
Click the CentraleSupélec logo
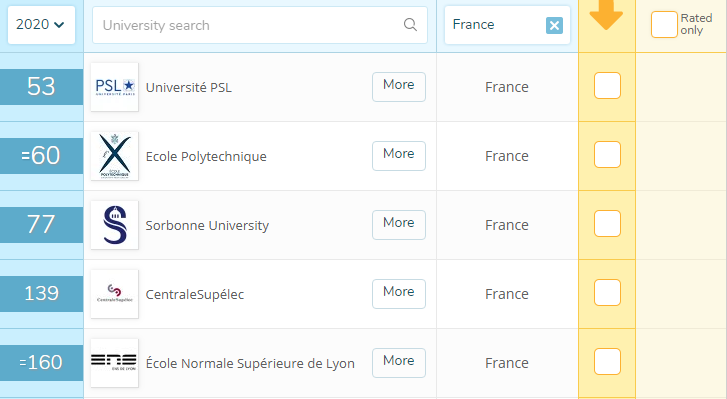pos(115,294)
